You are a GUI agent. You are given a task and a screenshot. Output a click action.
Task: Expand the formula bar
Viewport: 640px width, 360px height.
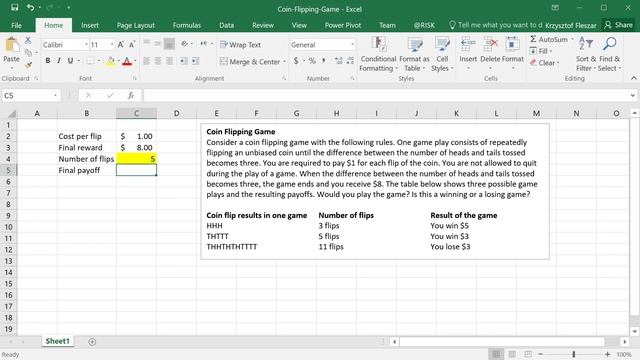tap(633, 96)
